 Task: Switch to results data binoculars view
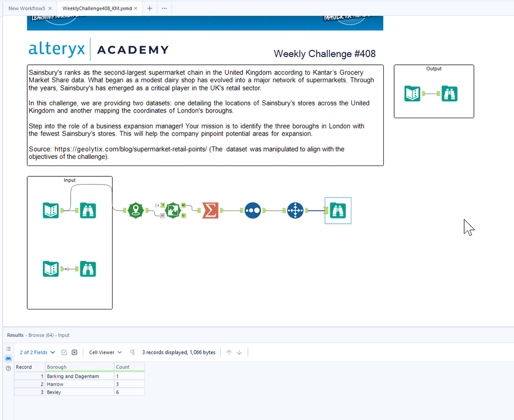tap(9, 358)
